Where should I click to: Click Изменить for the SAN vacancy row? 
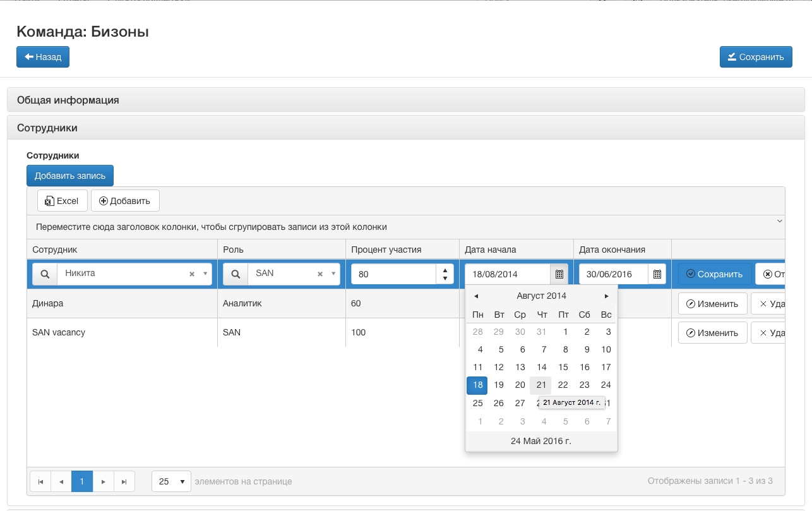tap(713, 333)
